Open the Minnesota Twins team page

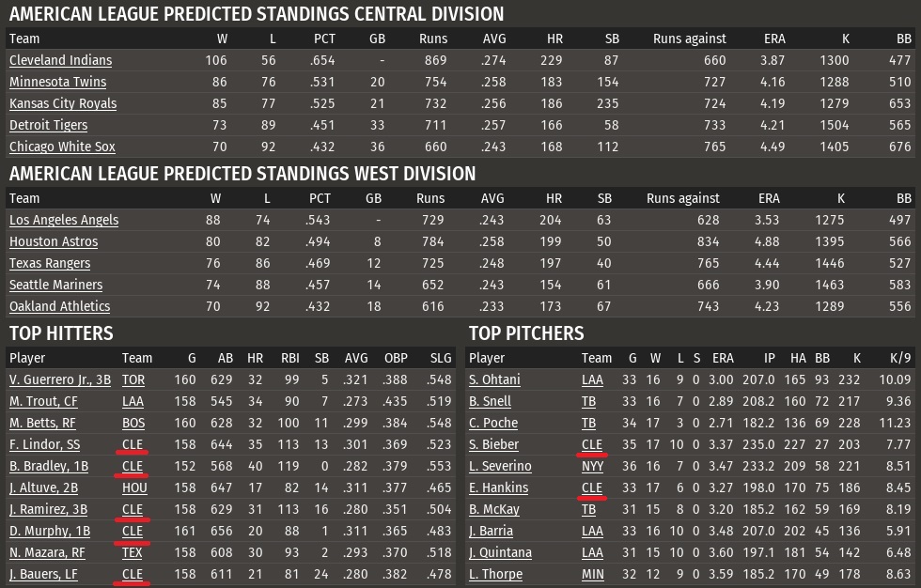click(57, 82)
